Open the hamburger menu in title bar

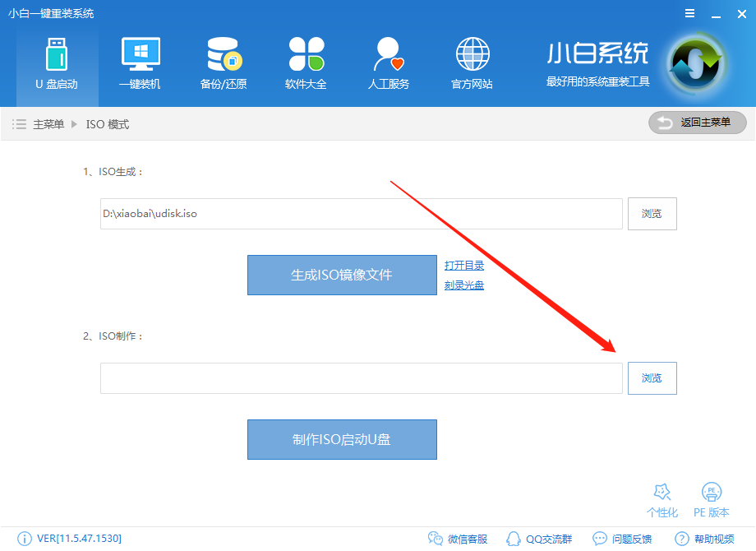click(689, 13)
